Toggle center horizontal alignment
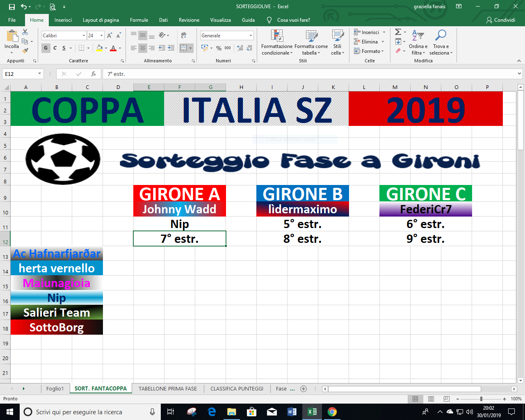 [x=143, y=48]
